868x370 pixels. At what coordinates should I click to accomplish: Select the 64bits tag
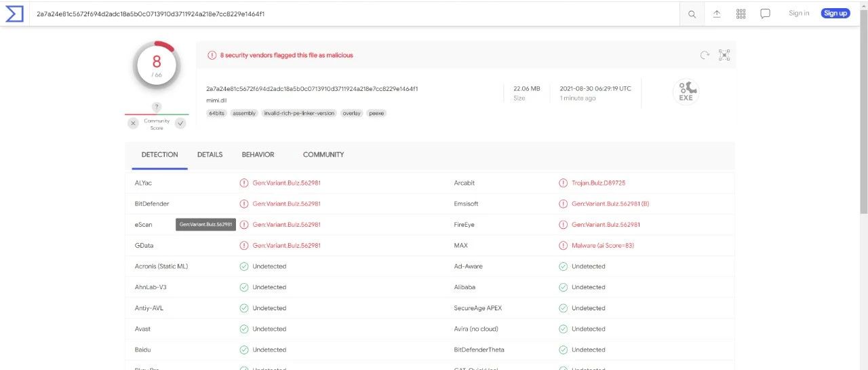[216, 113]
